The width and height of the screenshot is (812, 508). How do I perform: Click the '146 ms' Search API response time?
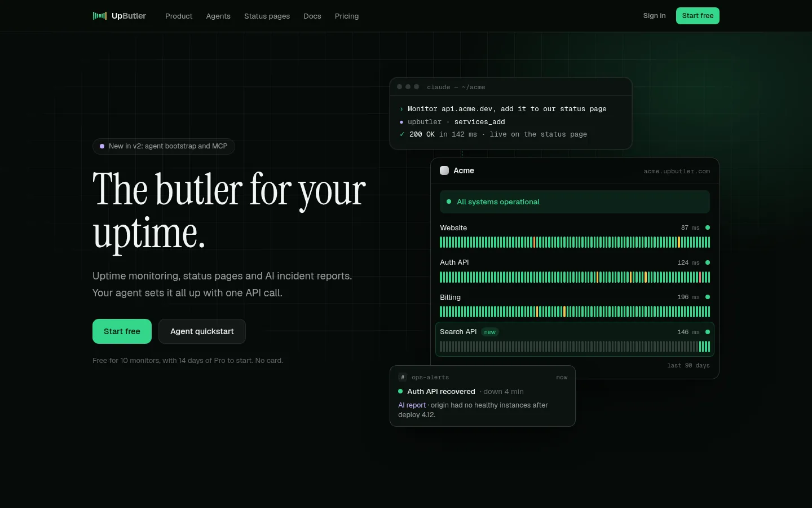click(689, 332)
